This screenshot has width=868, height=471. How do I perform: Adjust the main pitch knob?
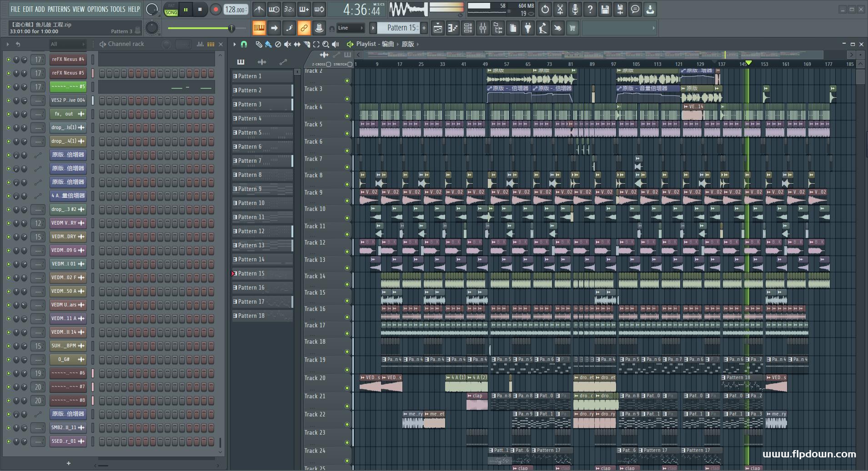point(152,28)
